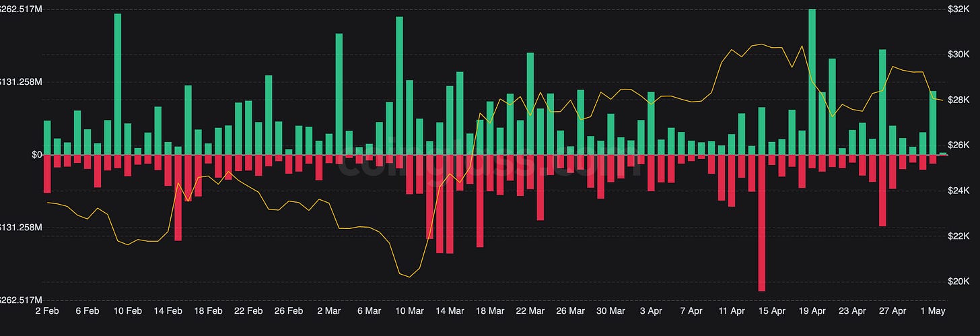Click the "$0" baseline label
The height and width of the screenshot is (336, 980).
pos(37,154)
